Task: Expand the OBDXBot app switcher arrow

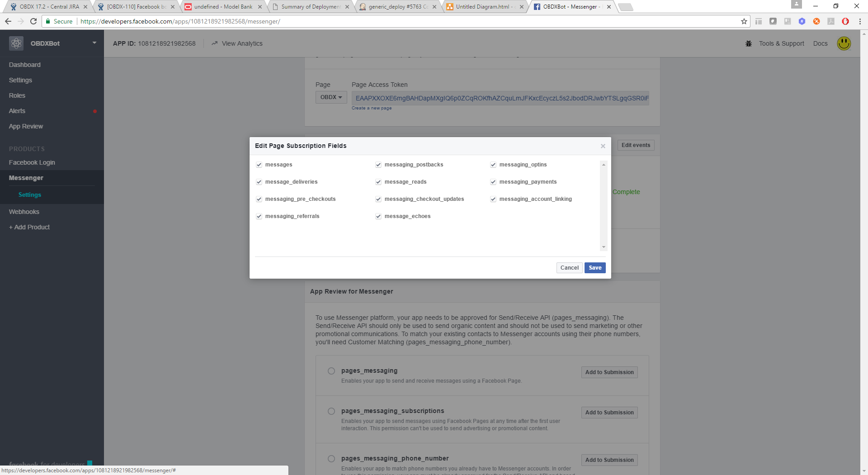Action: [94, 43]
